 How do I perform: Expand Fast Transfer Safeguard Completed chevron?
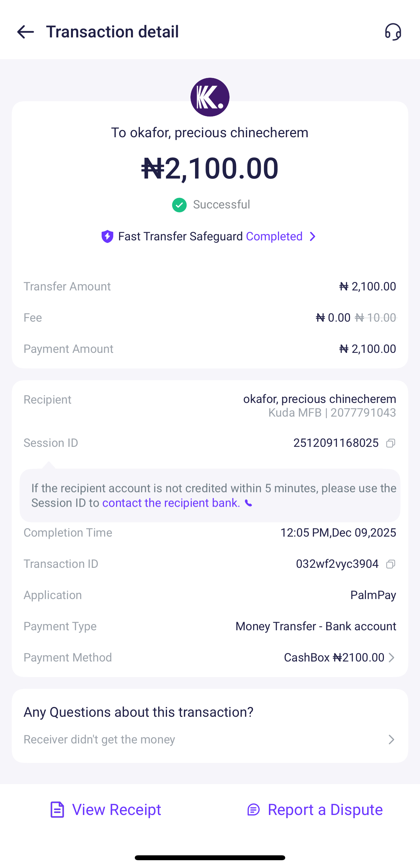coord(313,236)
